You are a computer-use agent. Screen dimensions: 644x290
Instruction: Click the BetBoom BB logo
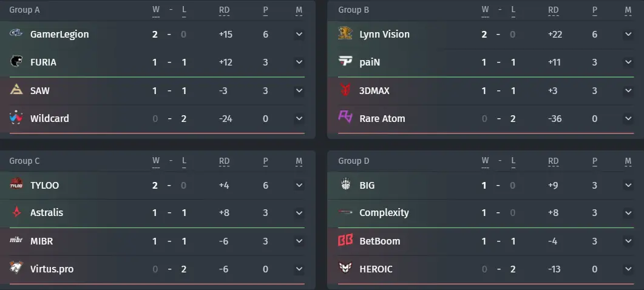point(345,240)
